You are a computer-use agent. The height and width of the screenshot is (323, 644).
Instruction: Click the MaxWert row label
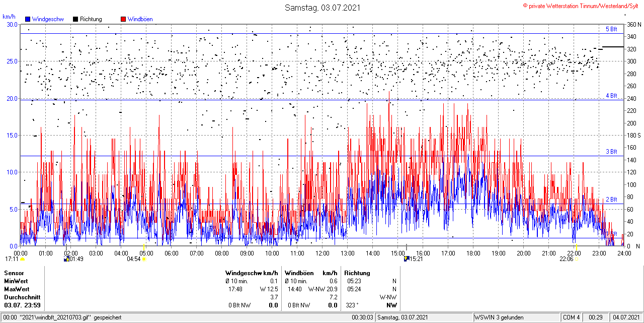17,289
